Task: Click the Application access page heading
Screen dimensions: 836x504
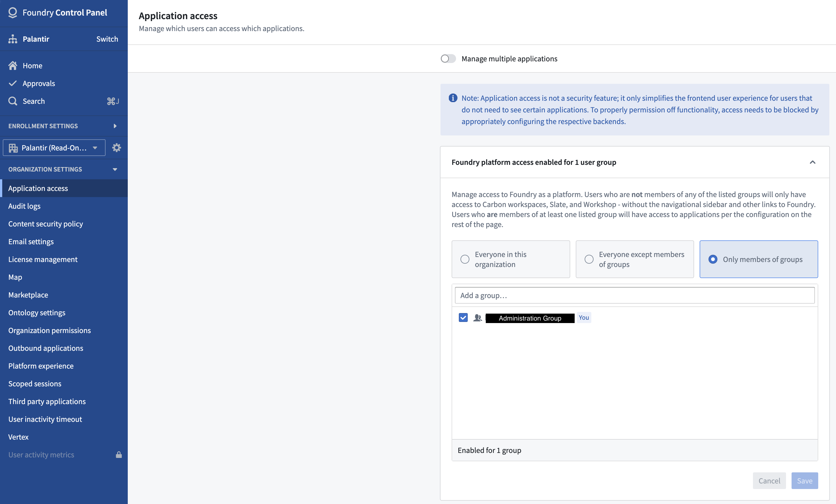Action: [x=178, y=16]
